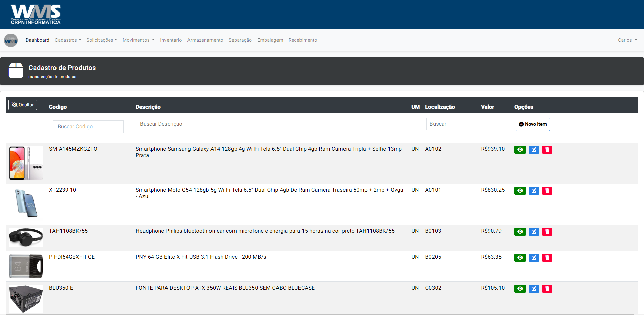
Task: Delete the BLU350-E power supply item
Action: click(x=547, y=289)
